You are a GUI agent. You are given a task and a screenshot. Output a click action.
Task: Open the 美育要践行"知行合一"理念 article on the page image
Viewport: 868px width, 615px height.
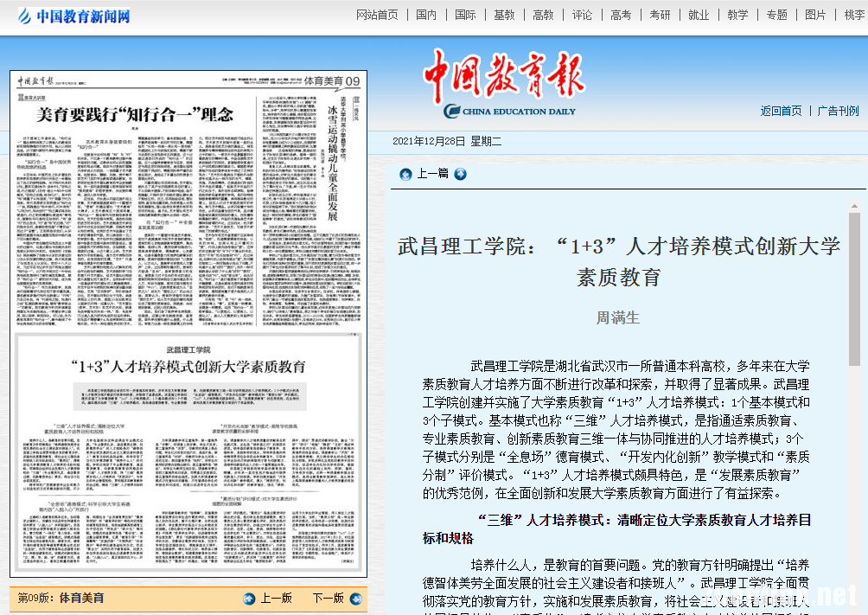click(135, 115)
